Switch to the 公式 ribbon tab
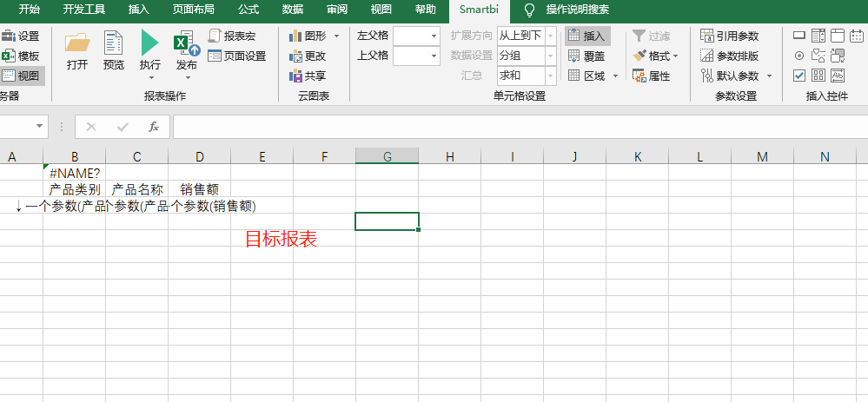 point(248,10)
